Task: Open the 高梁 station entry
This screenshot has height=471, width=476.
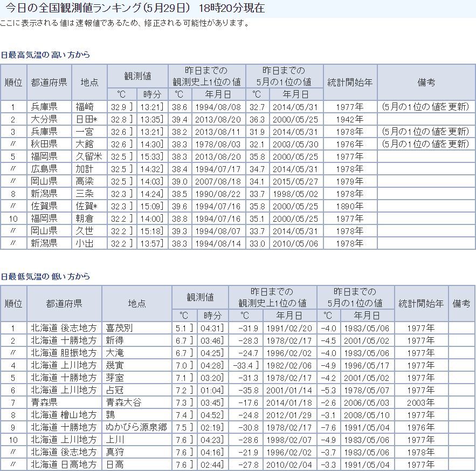Action: (85, 181)
